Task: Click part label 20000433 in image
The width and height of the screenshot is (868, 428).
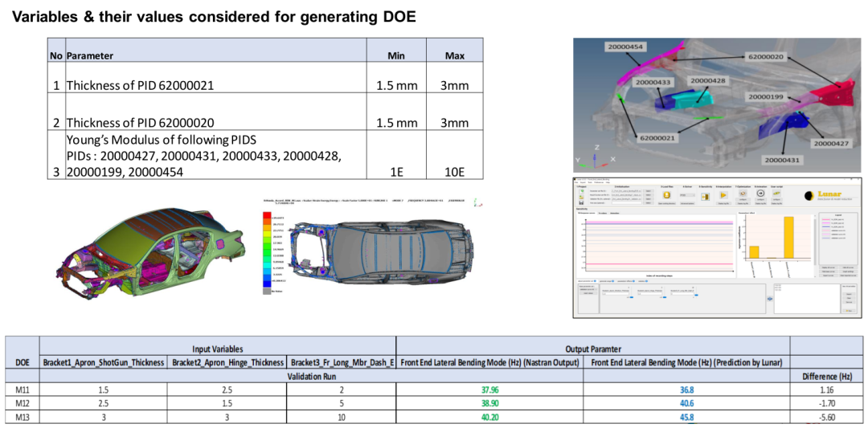Action: click(x=653, y=82)
